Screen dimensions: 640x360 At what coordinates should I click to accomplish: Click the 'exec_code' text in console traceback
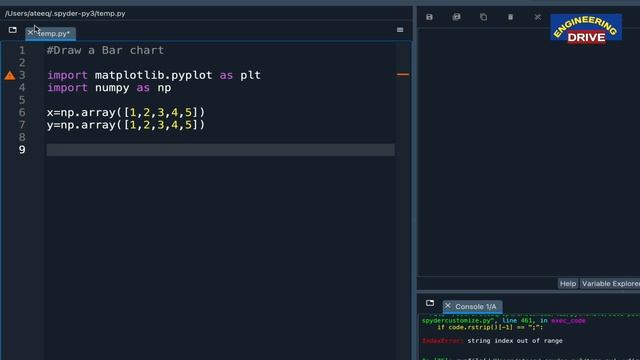click(x=568, y=321)
